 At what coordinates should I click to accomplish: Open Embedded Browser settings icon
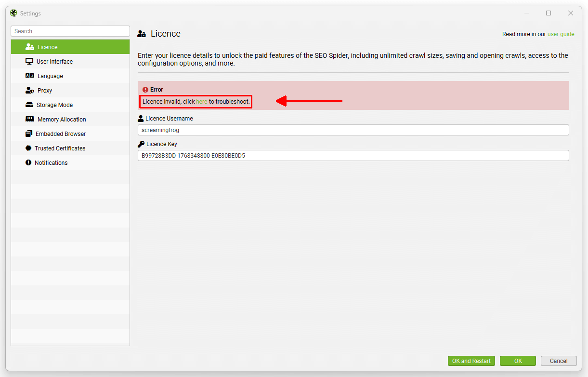pos(29,134)
